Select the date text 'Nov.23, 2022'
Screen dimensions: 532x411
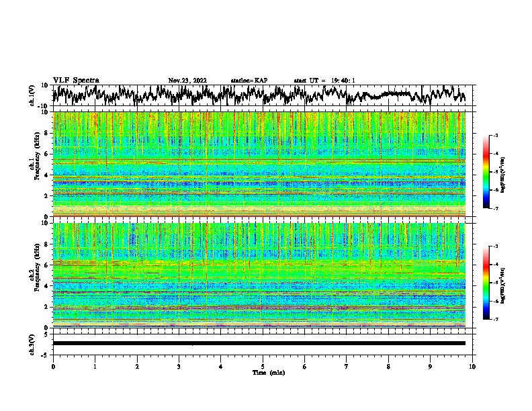[187, 81]
